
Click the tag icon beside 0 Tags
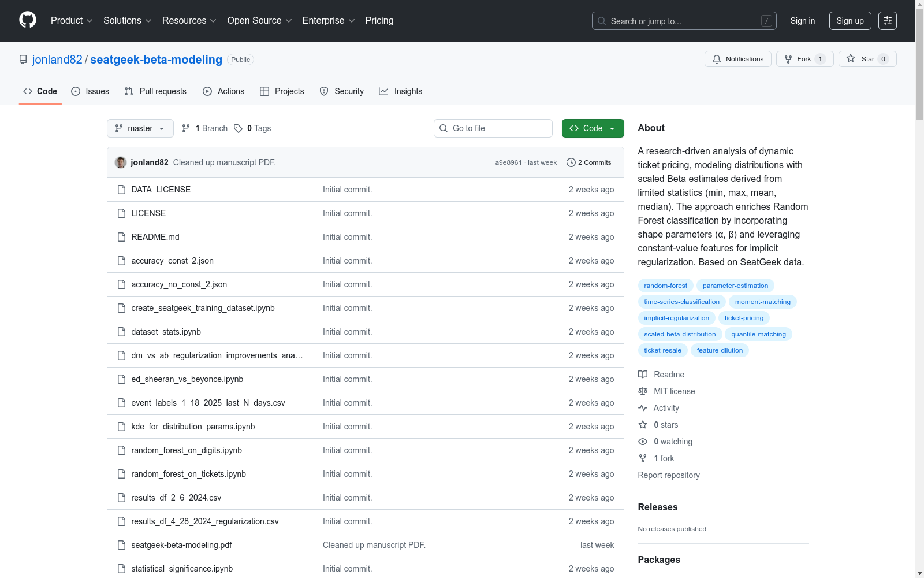238,128
